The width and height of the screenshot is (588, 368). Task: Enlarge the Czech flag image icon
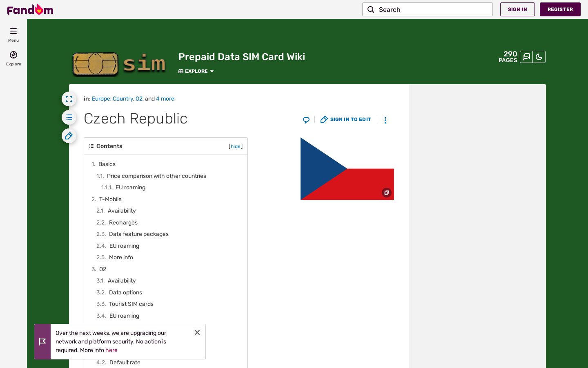click(x=387, y=193)
